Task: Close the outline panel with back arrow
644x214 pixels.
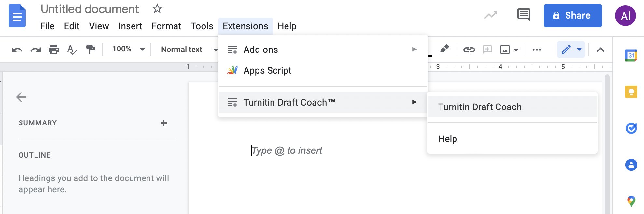Action: click(21, 97)
